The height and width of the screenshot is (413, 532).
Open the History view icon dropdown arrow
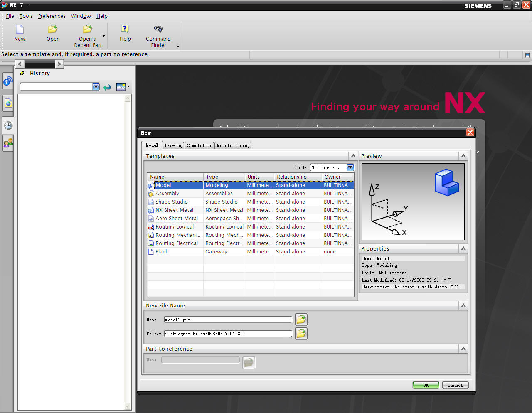[128, 87]
